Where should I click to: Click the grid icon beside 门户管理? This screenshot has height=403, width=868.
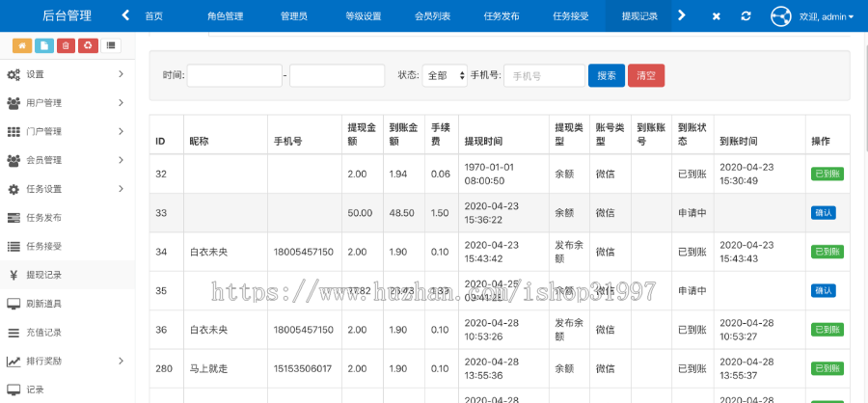pos(14,132)
